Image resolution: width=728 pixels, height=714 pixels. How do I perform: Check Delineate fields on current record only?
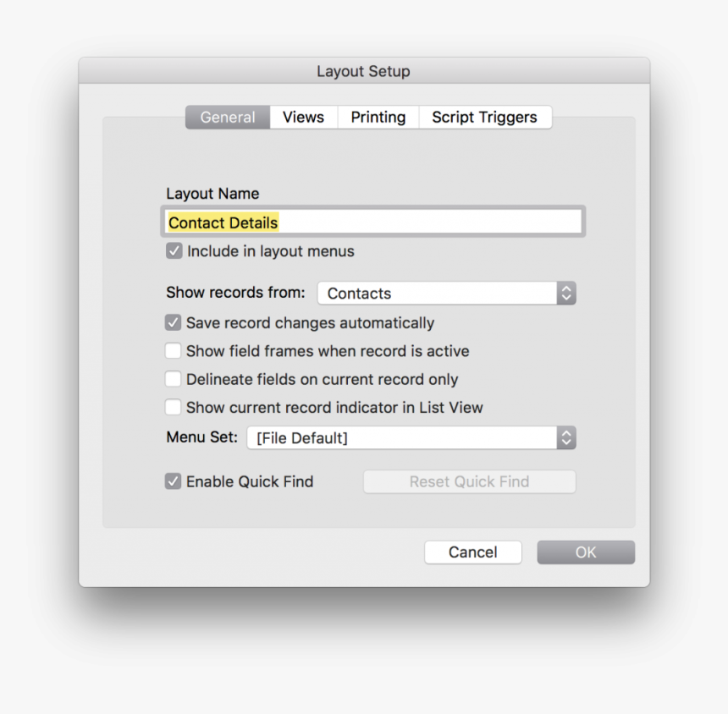pyautogui.click(x=173, y=379)
